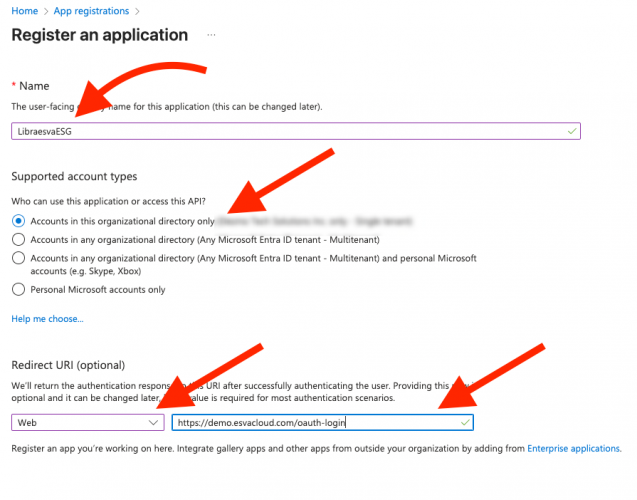Click the Redirect URI text box

[323, 422]
